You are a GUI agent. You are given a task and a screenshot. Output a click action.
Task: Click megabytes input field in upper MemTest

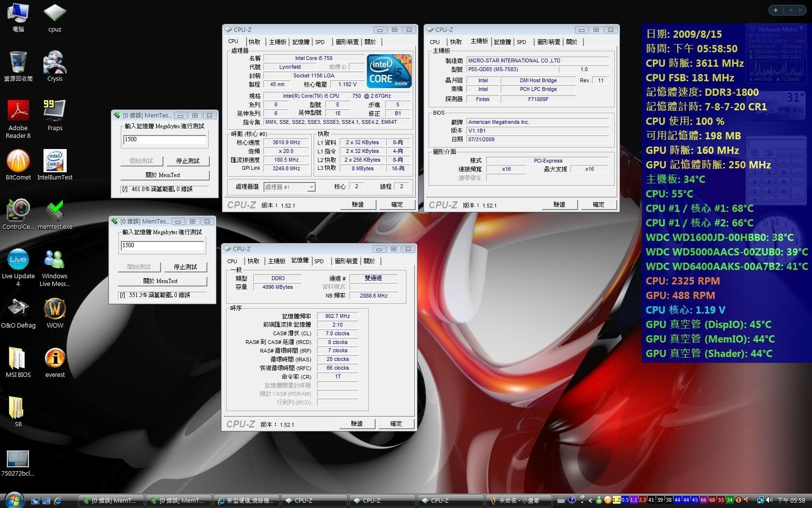point(165,139)
